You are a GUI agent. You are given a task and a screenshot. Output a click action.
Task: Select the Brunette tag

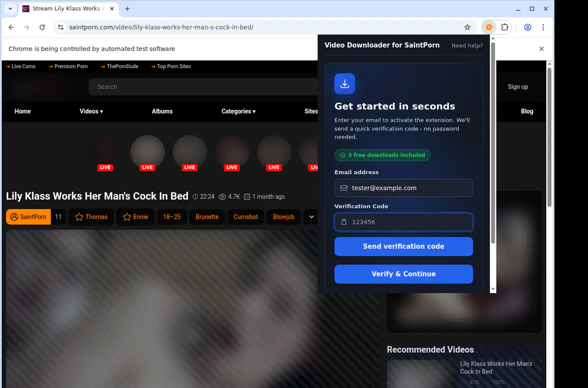coord(207,217)
